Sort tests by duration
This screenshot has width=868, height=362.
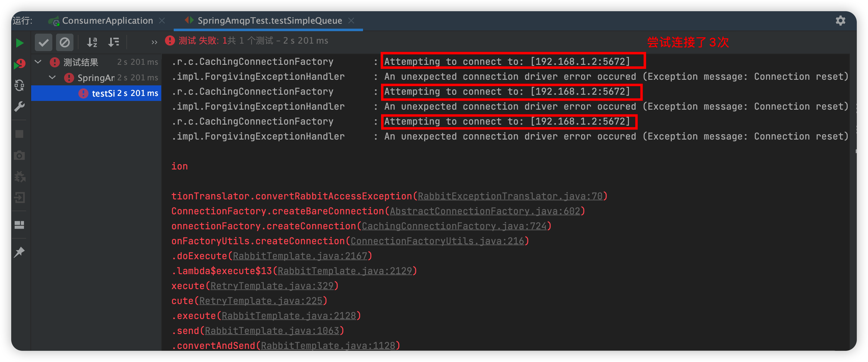click(x=114, y=42)
